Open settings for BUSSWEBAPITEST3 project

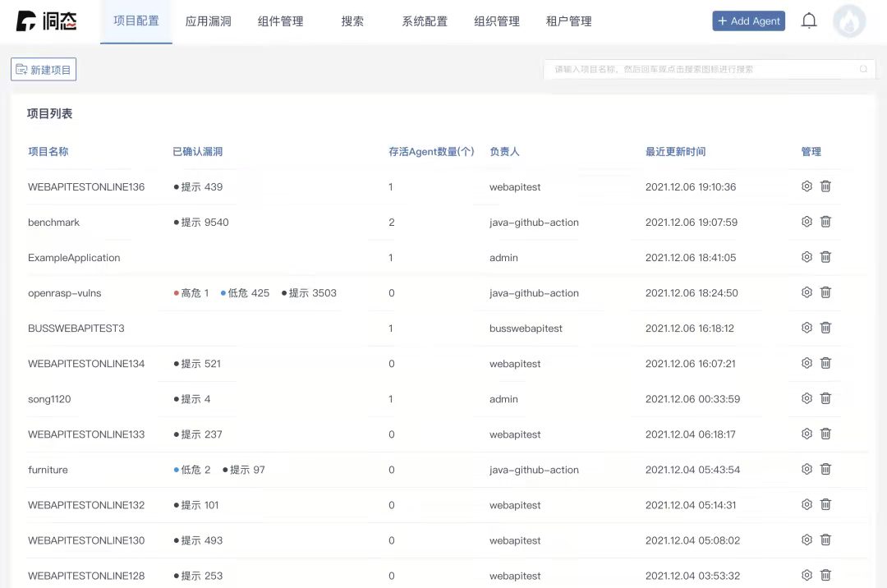click(807, 328)
